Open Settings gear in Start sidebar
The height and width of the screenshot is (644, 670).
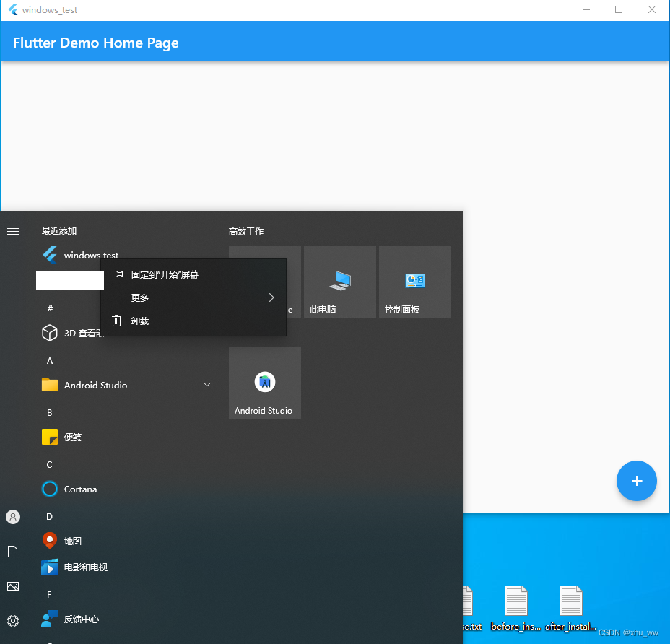[12, 619]
